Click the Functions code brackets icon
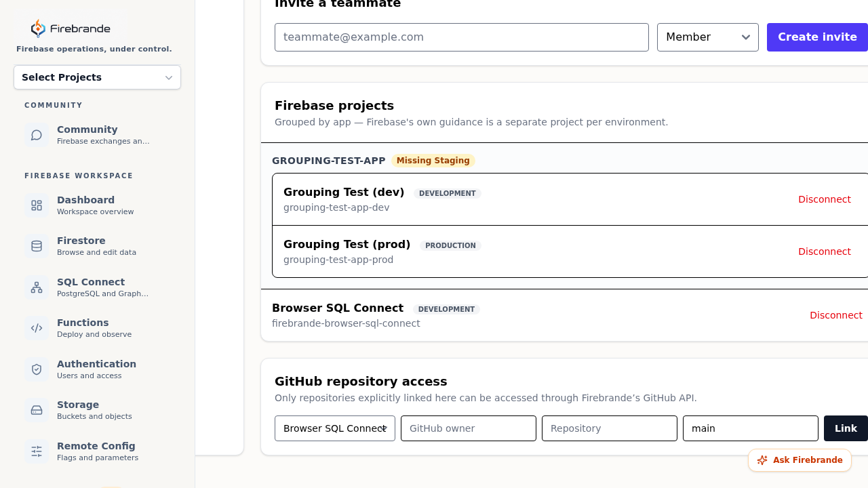The image size is (868, 488). click(x=37, y=328)
